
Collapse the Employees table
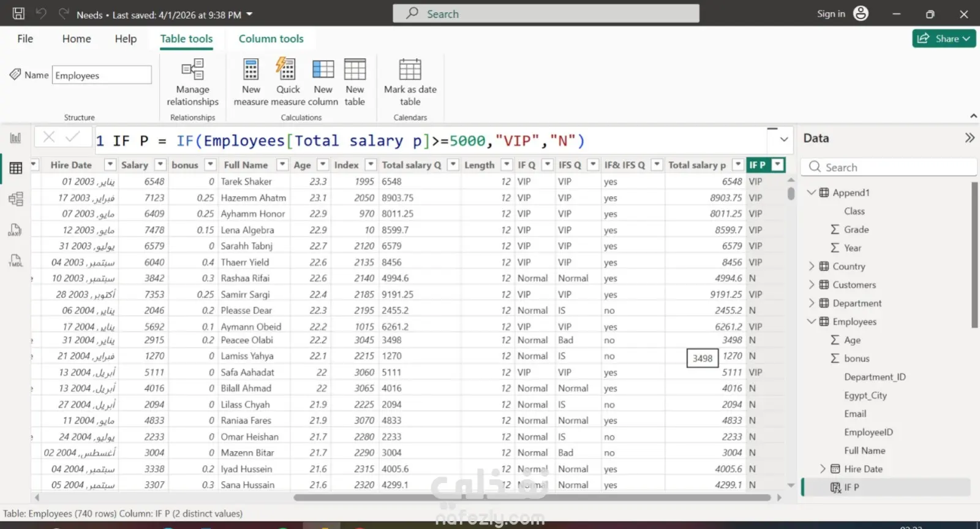[x=812, y=321]
